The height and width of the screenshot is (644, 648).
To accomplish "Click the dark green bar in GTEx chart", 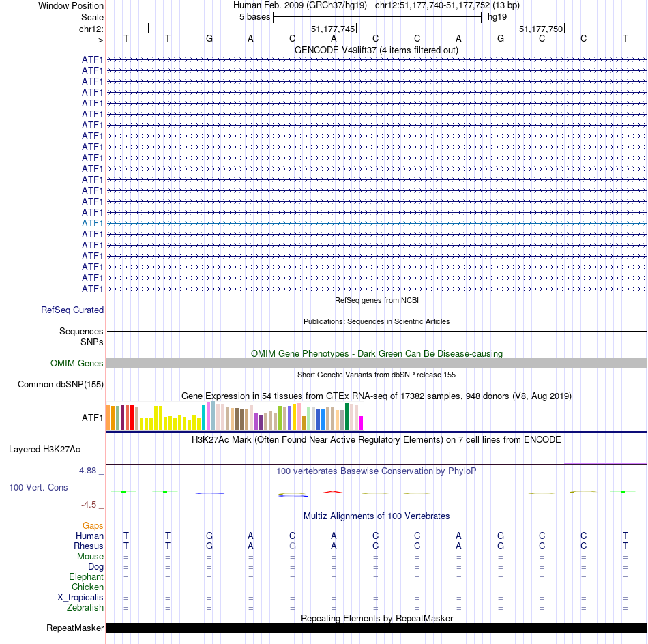I will (x=347, y=417).
